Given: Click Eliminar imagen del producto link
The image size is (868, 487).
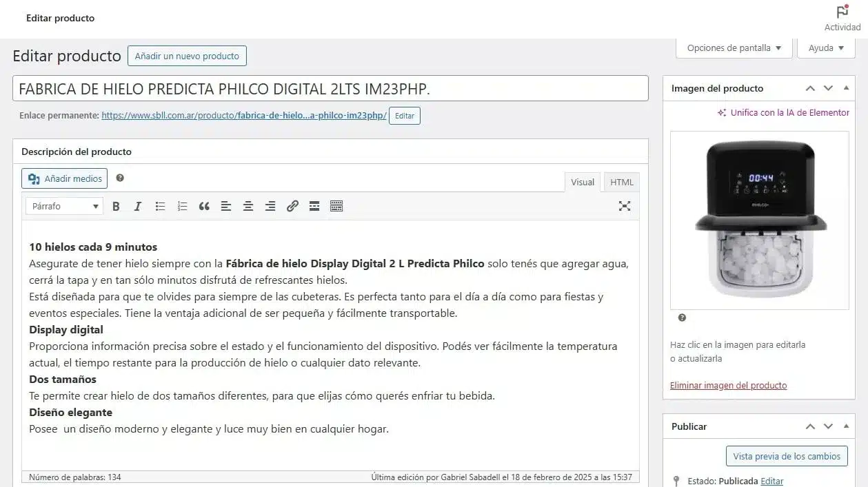Looking at the screenshot, I should [x=728, y=385].
